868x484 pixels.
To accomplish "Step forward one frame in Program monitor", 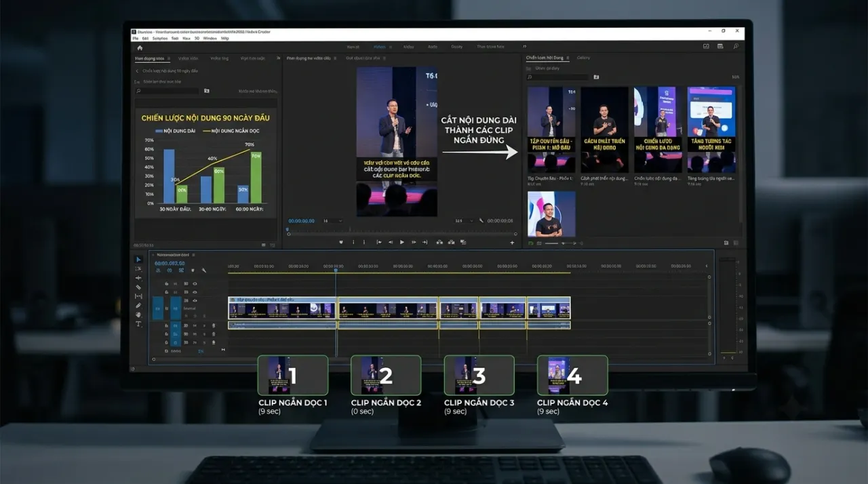I will (414, 242).
